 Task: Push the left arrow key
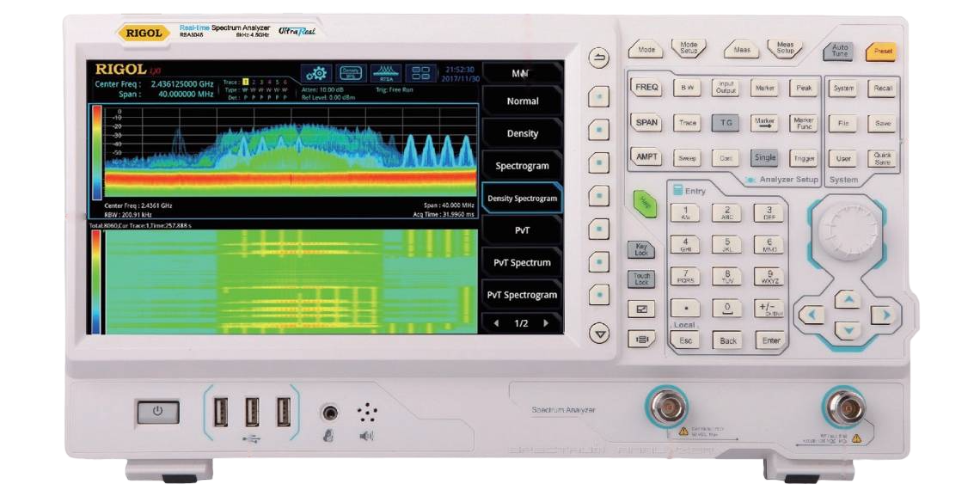tap(812, 315)
